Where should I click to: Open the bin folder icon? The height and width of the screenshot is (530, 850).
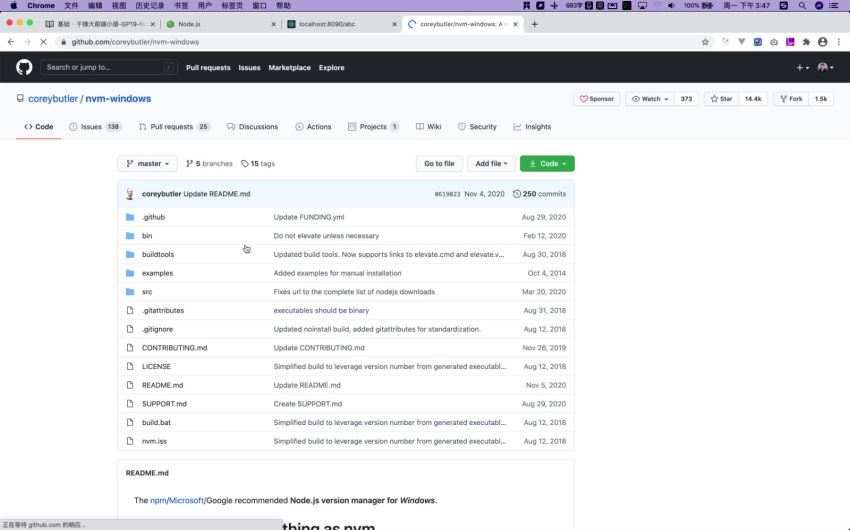pos(130,236)
